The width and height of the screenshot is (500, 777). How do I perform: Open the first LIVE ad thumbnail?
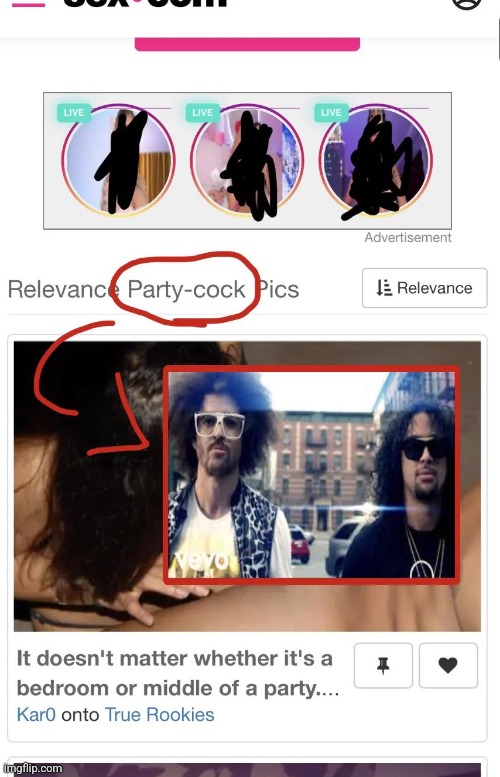pos(118,160)
